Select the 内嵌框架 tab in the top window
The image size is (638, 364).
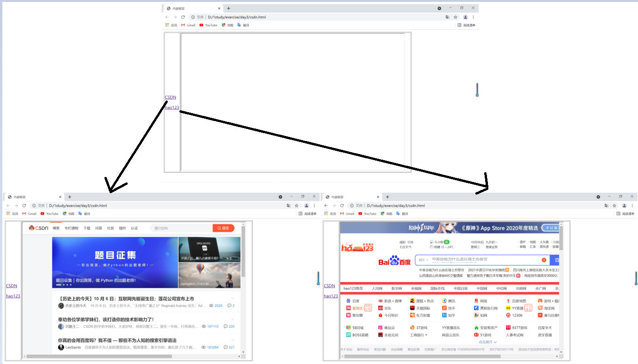point(193,8)
